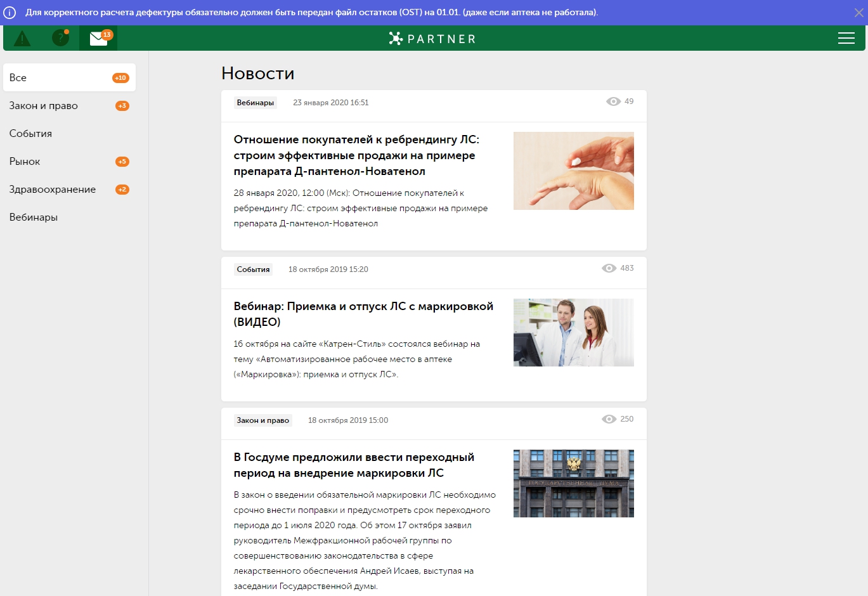Click the eye views icon showing 250
Image resolution: width=868 pixels, height=596 pixels.
[x=609, y=419]
